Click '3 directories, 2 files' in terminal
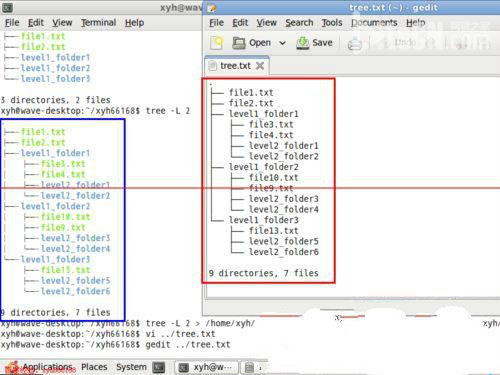 click(x=55, y=100)
